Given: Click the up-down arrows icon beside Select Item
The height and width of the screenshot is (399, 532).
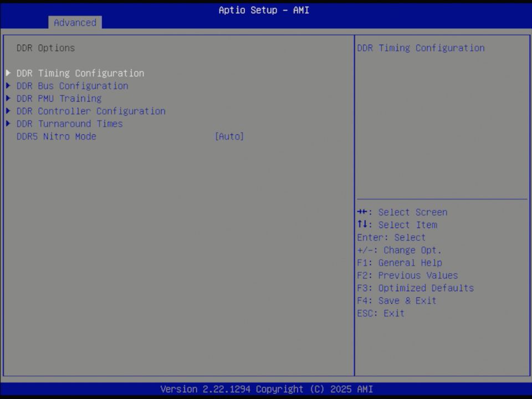Looking at the screenshot, I should pos(364,224).
